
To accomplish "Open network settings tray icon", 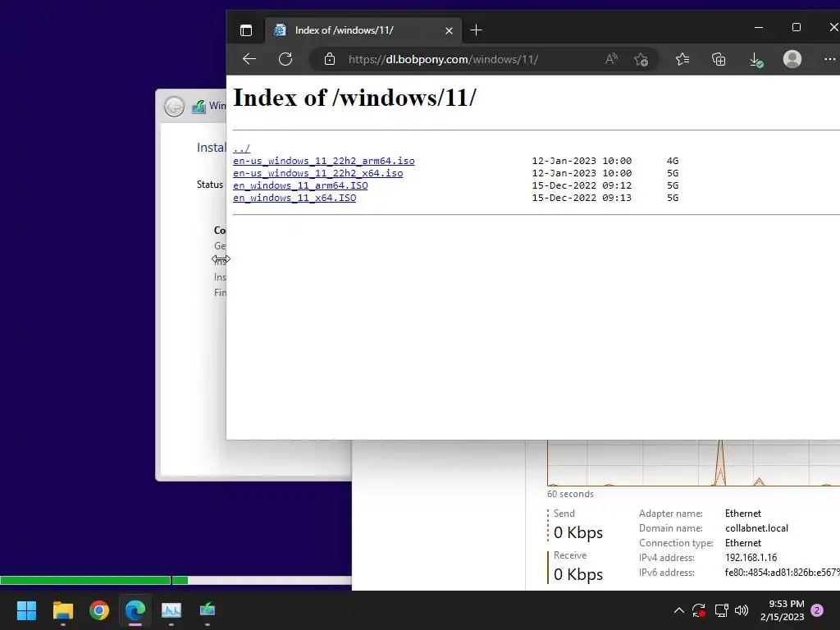I will tap(721, 610).
